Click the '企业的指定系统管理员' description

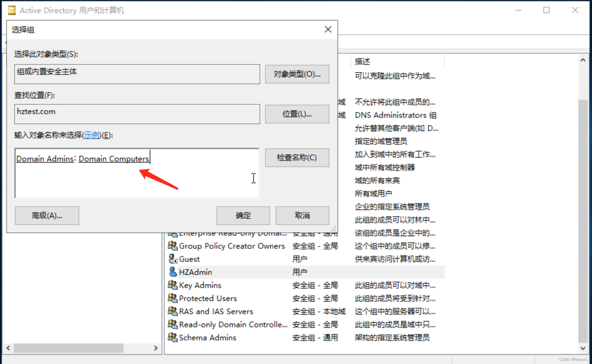click(392, 207)
